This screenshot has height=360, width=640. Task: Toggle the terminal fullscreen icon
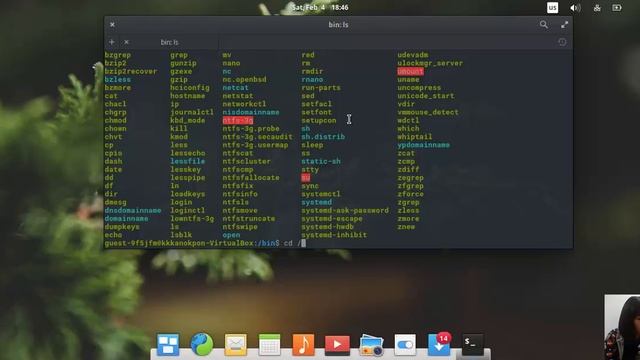pyautogui.click(x=564, y=24)
